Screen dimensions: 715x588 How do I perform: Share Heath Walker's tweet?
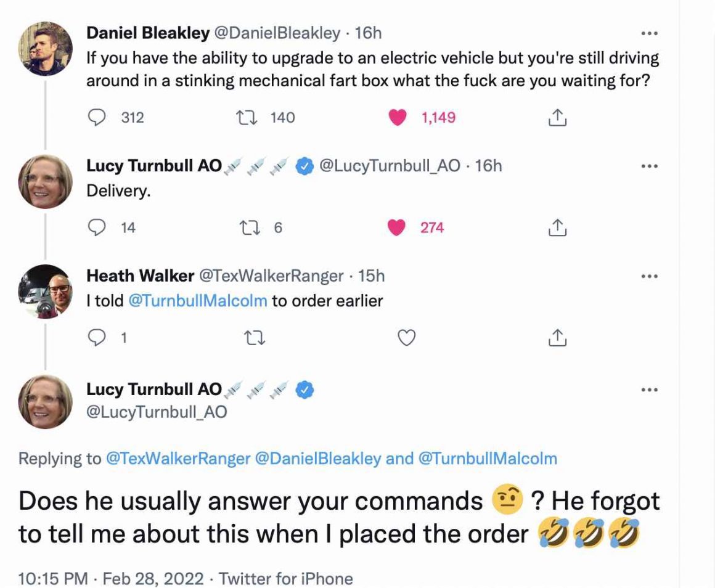[x=557, y=337]
